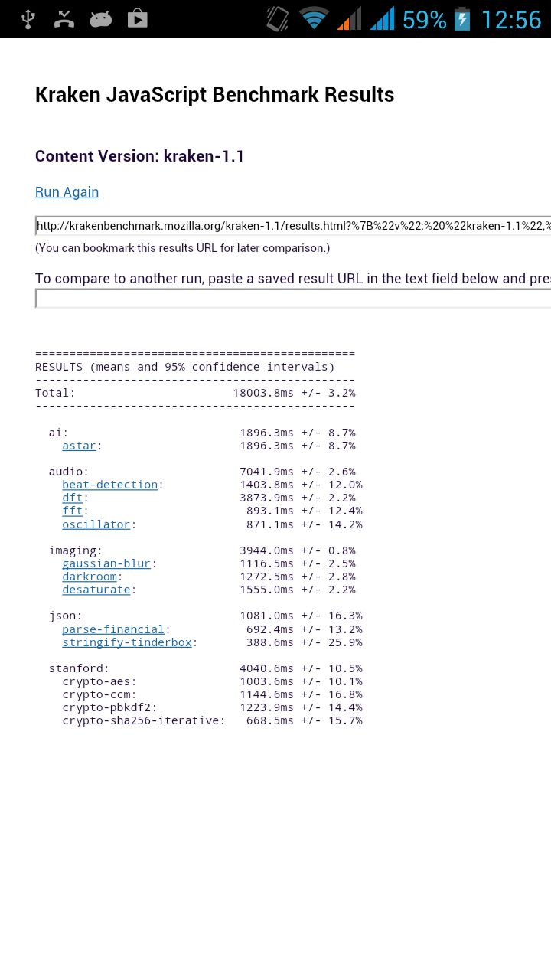Screen dimensions: 551x980
Task: Open the beat-detection test link
Action: (x=109, y=485)
